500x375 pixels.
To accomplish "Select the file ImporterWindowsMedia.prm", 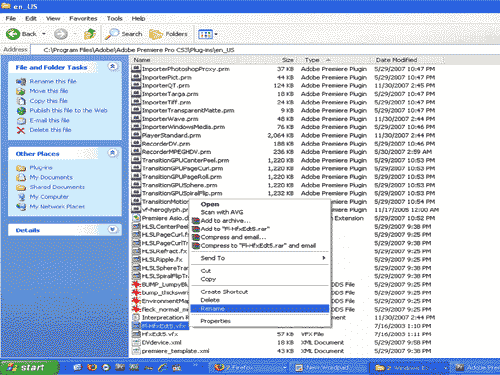I will (x=183, y=127).
